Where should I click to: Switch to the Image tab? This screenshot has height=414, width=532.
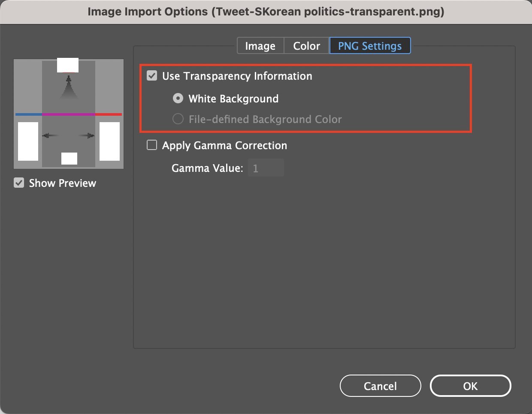pos(260,45)
